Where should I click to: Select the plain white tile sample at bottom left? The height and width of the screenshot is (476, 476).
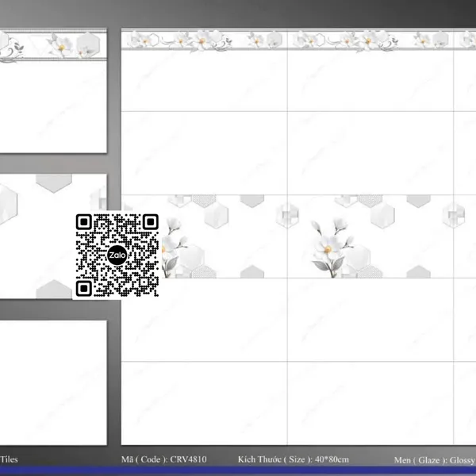click(52, 382)
